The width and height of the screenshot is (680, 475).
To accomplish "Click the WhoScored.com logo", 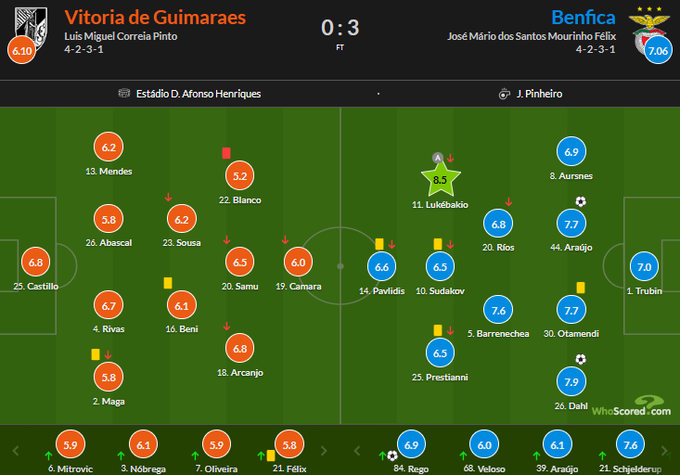I will [630, 408].
